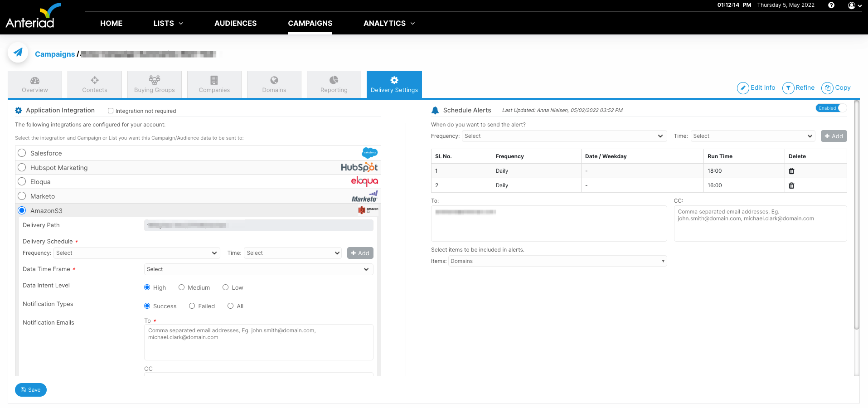Screen dimensions: 868x408
Task: Click the Amazon S3 logo
Action: [368, 210]
